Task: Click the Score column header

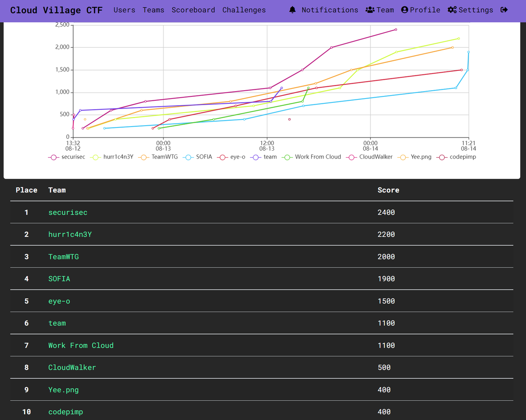Action: coord(388,190)
